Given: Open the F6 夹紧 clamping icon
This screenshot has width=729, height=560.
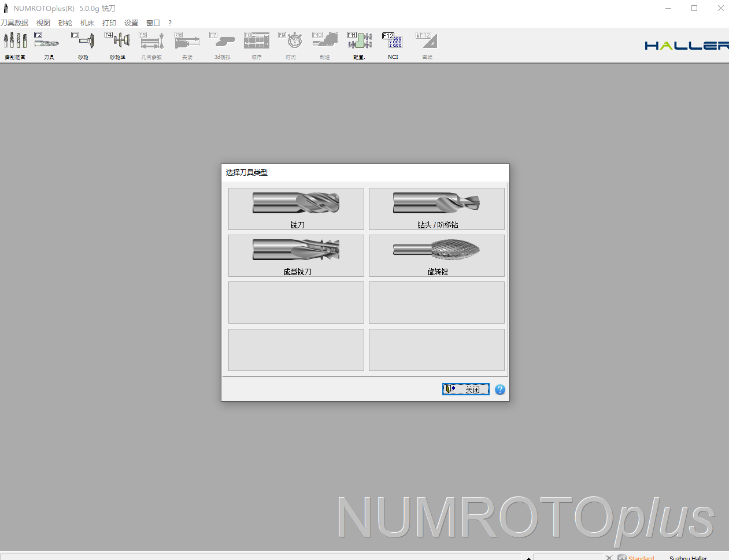Looking at the screenshot, I should (x=187, y=46).
